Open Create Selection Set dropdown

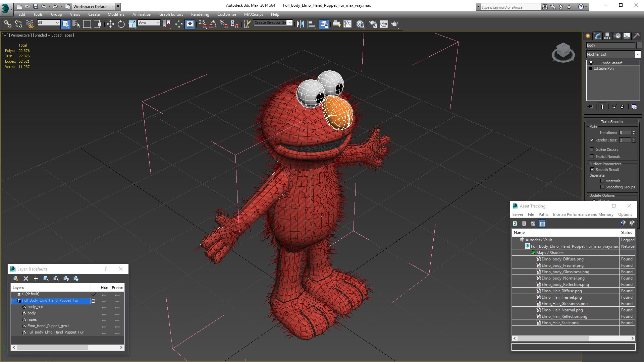click(290, 23)
